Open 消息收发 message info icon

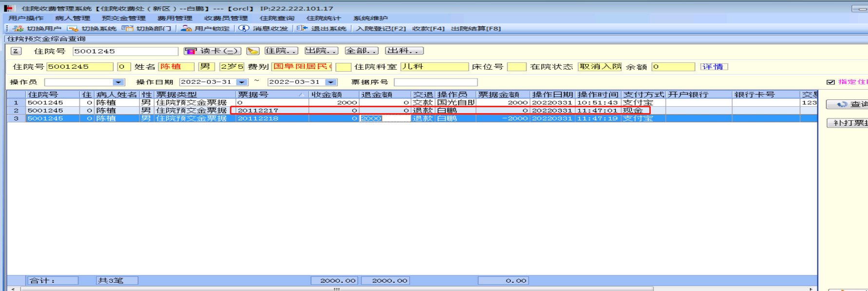[x=244, y=28]
